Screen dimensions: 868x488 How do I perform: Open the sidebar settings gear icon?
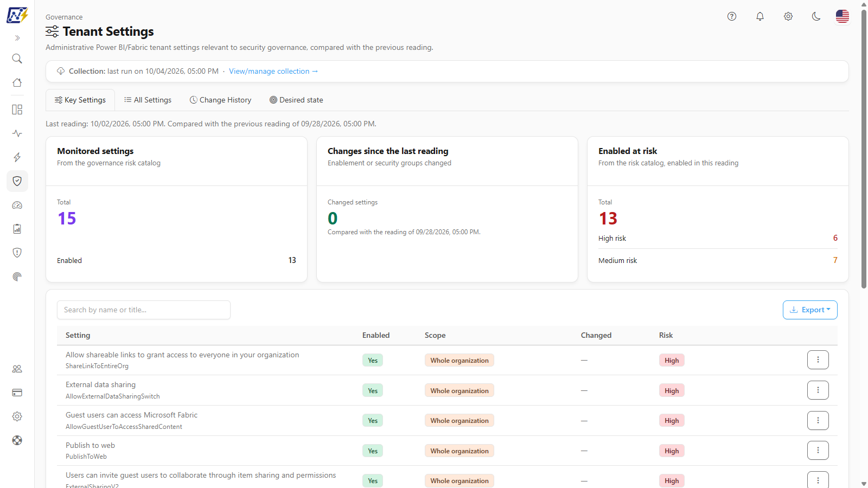(17, 416)
